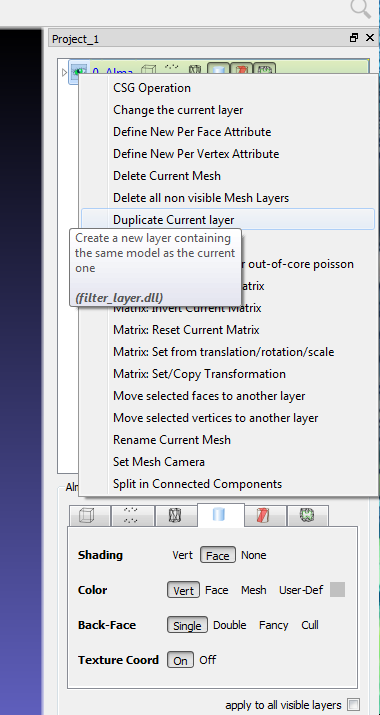Toggle wireframe icon in Alma layer row

[195, 70]
